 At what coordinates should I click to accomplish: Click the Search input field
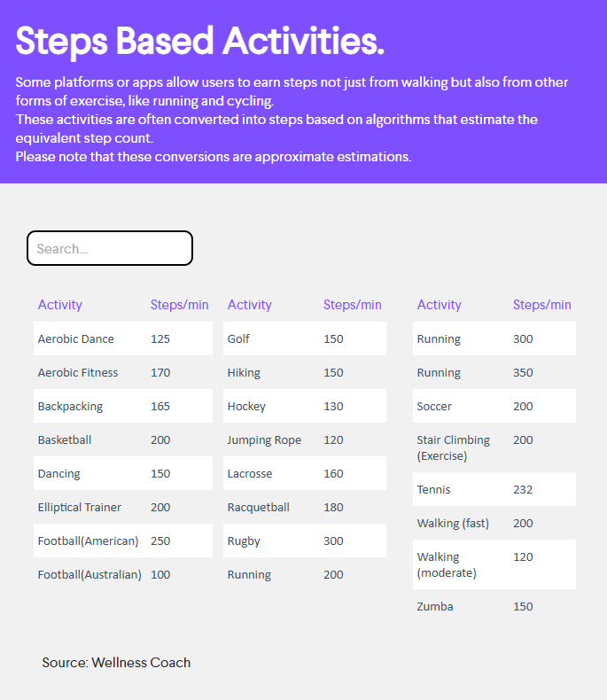(109, 248)
